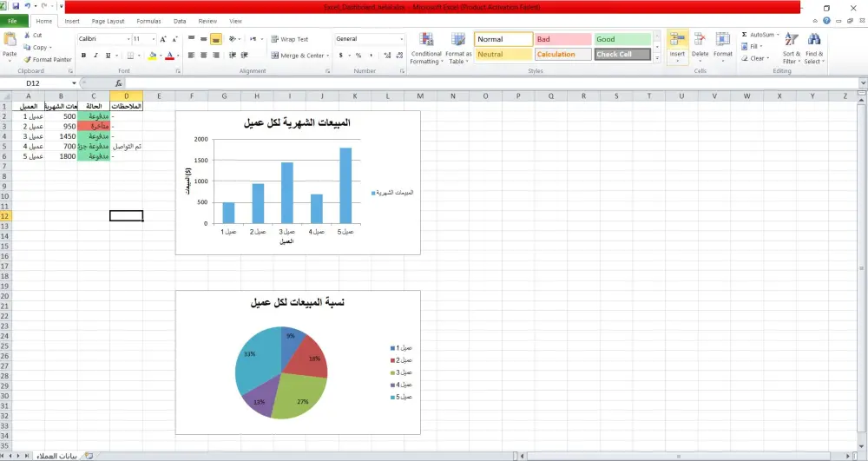
Task: Open the Excel Help question mark
Action: tap(826, 21)
